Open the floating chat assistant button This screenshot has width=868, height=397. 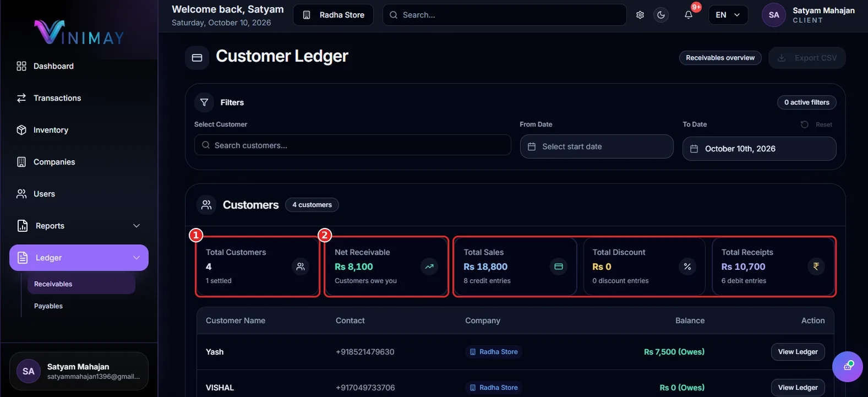pos(848,367)
